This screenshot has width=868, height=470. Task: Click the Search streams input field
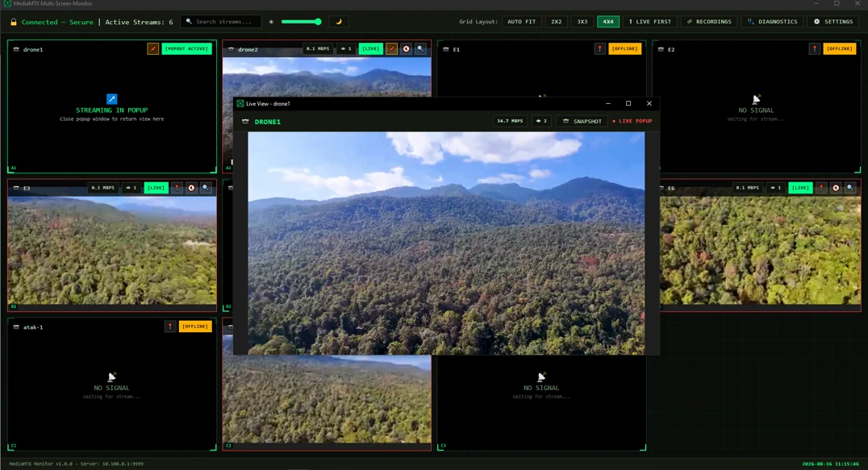point(221,22)
